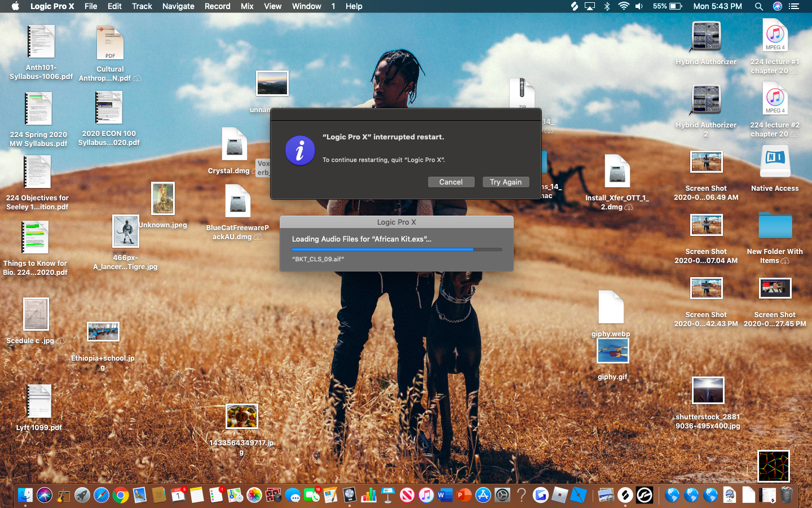This screenshot has height=508, width=812.
Task: Click the Bluetooth menu bar icon
Action: coord(607,6)
